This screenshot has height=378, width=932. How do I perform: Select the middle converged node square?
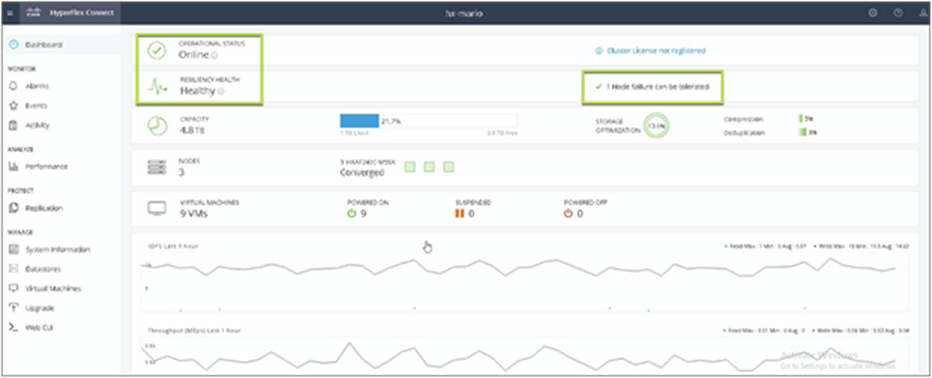429,167
